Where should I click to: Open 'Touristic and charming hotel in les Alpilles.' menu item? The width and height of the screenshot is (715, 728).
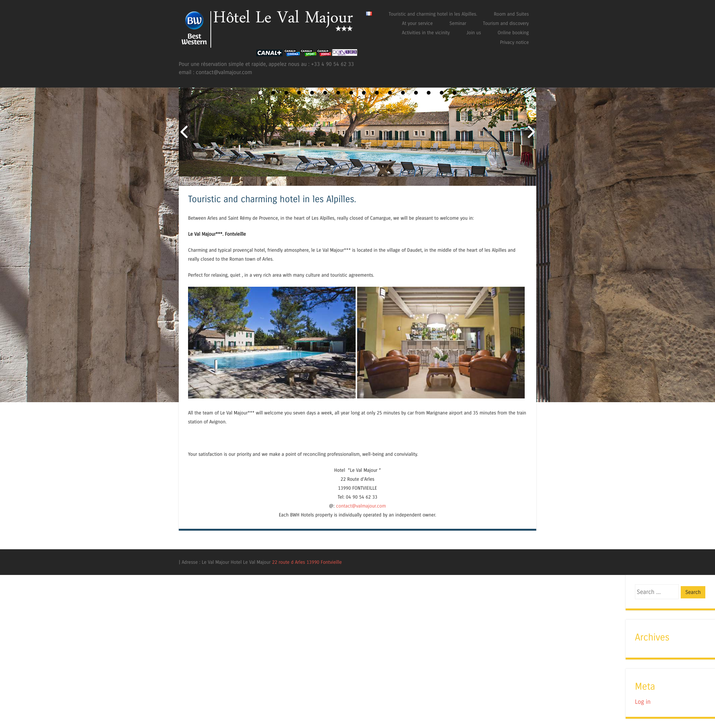click(x=433, y=14)
